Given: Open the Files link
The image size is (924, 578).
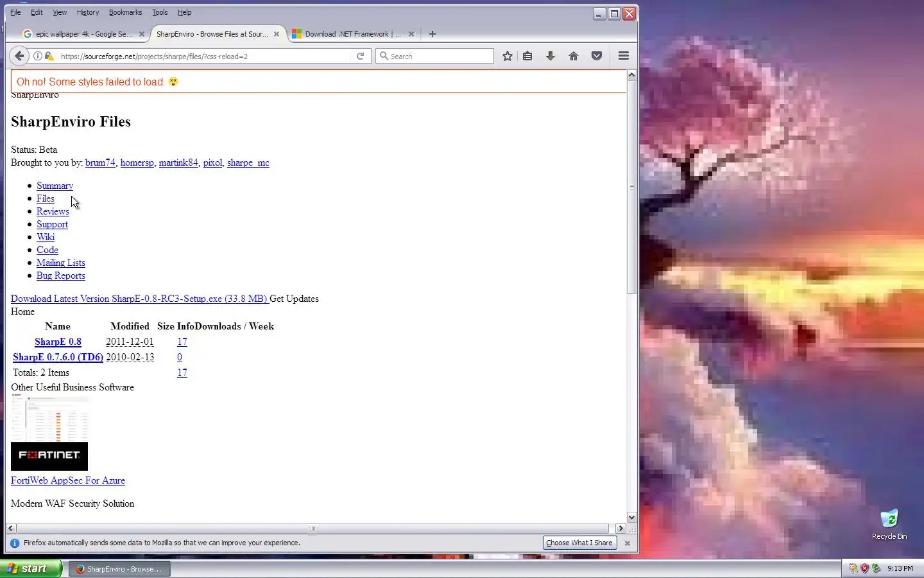Looking at the screenshot, I should click(x=46, y=198).
